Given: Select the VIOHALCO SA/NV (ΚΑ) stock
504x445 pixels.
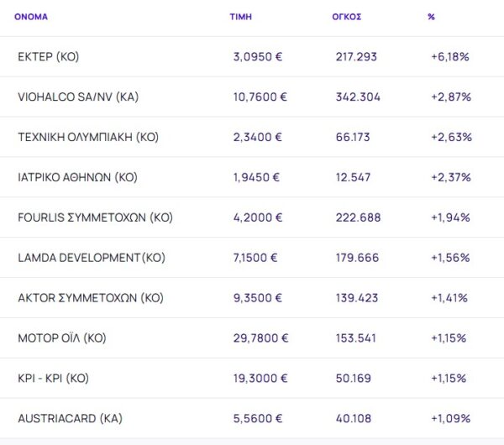Looking at the screenshot, I should (x=77, y=97).
